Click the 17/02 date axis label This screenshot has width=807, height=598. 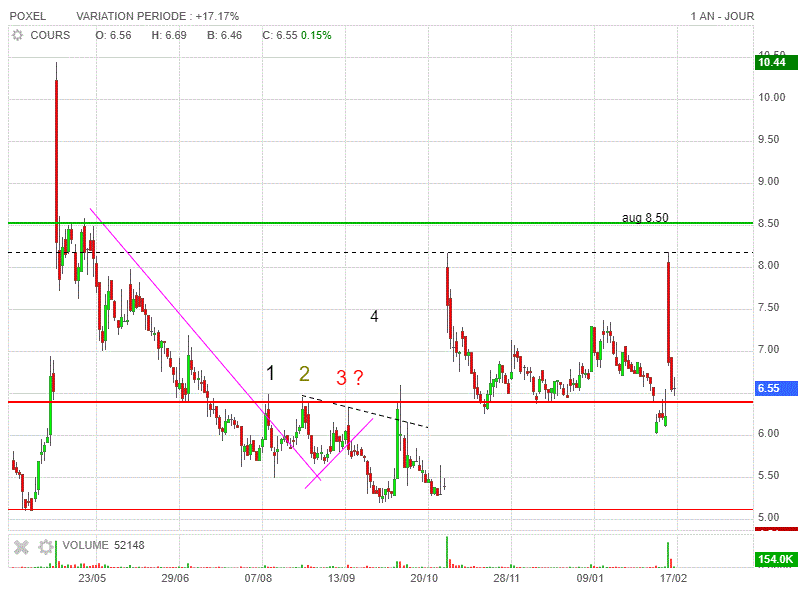point(673,578)
